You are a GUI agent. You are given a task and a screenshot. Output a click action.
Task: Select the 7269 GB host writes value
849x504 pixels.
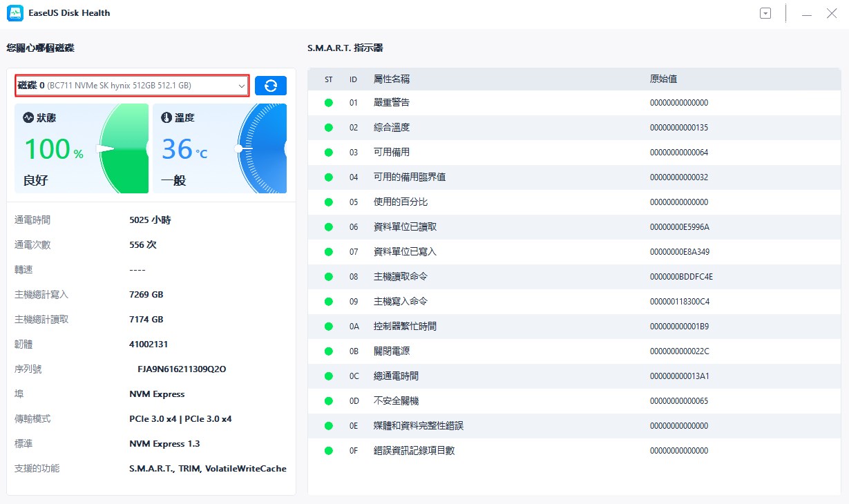tap(146, 295)
